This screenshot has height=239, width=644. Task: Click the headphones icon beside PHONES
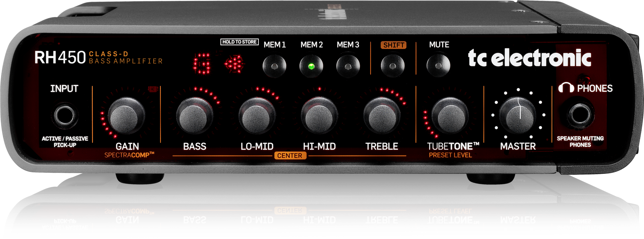(x=566, y=88)
